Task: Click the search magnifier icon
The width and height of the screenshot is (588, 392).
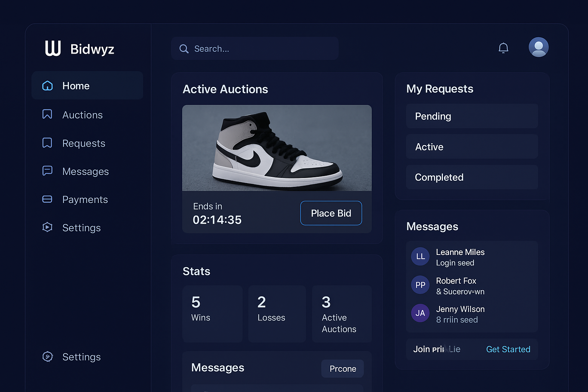Action: click(x=184, y=49)
